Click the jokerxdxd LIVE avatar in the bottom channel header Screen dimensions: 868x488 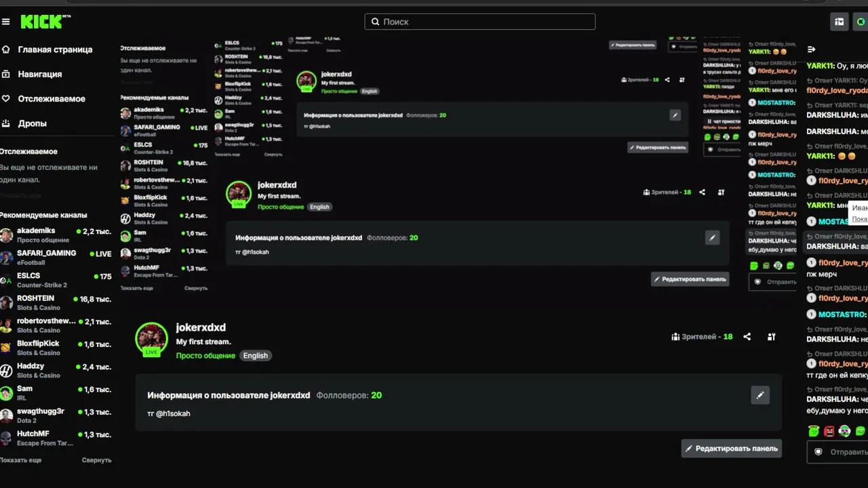[x=151, y=339]
